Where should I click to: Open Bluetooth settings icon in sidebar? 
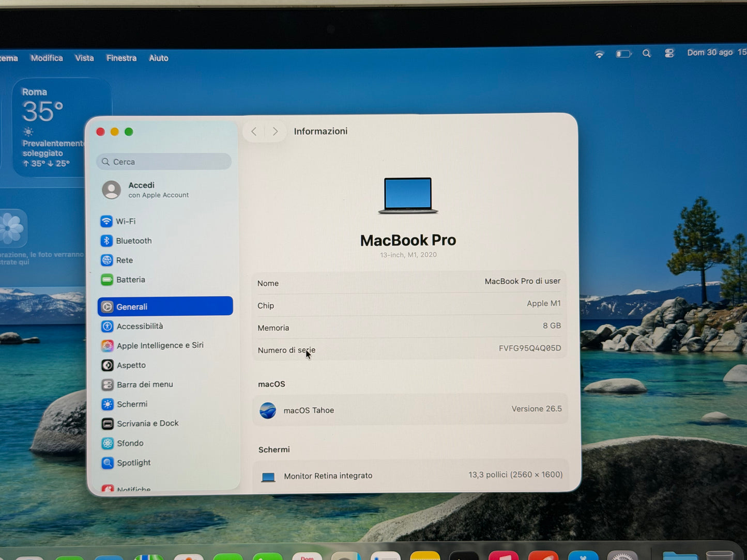click(x=106, y=241)
